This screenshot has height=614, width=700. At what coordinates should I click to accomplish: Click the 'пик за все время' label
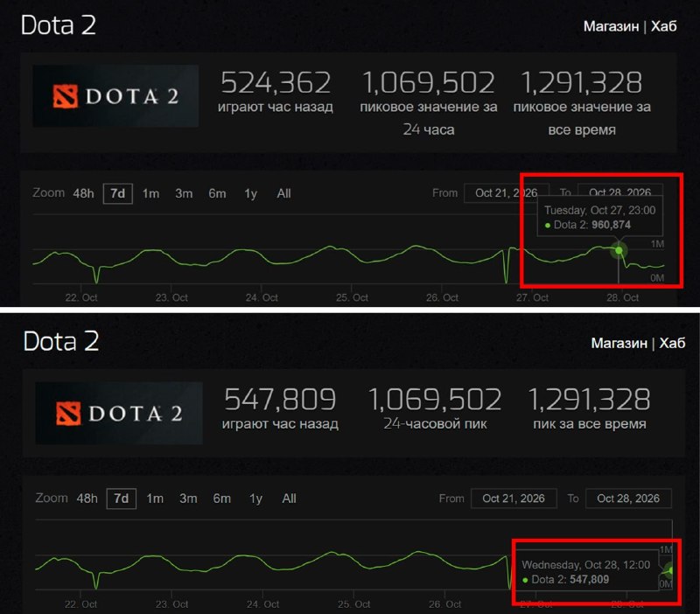(590, 423)
